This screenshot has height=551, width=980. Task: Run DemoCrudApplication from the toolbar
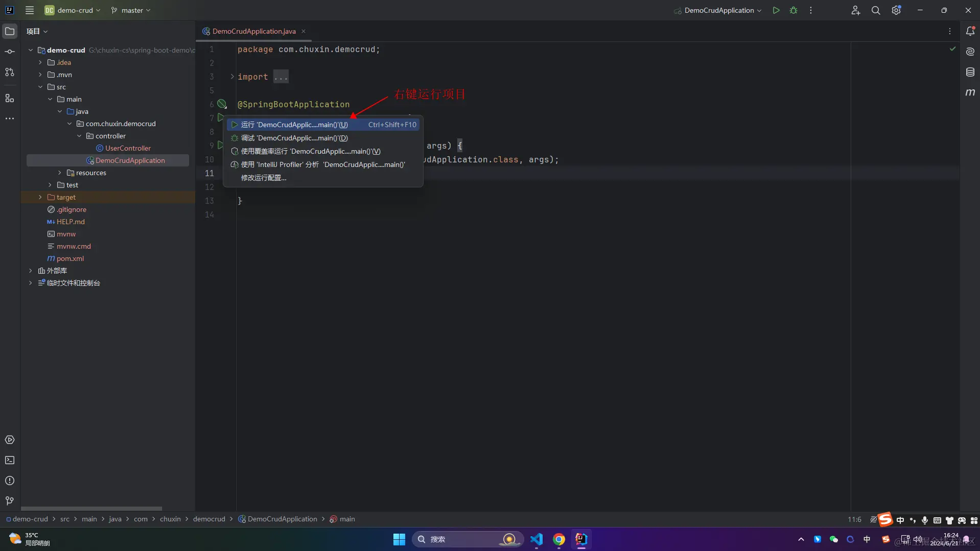[x=776, y=10]
